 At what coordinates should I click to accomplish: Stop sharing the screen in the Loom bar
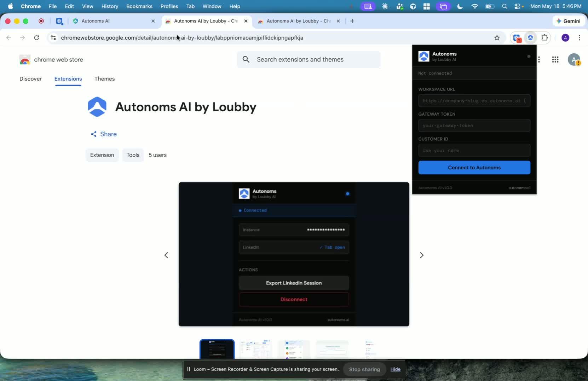pos(364,369)
